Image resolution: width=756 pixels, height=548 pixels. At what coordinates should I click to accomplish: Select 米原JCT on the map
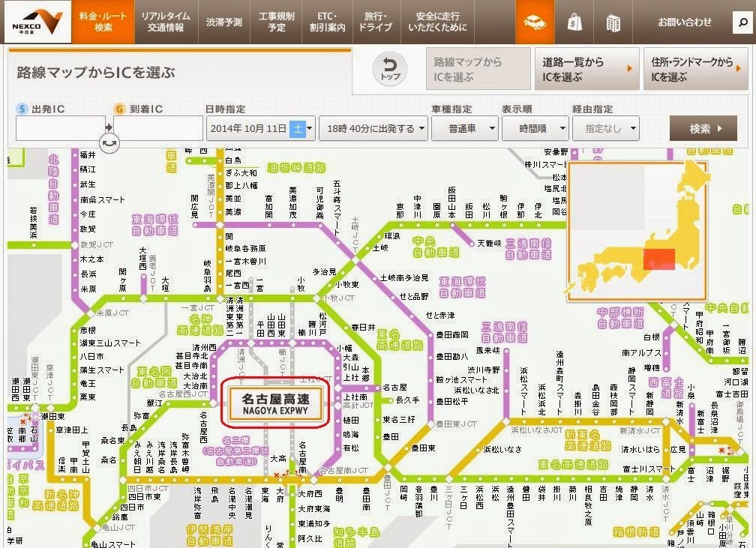tap(112, 313)
